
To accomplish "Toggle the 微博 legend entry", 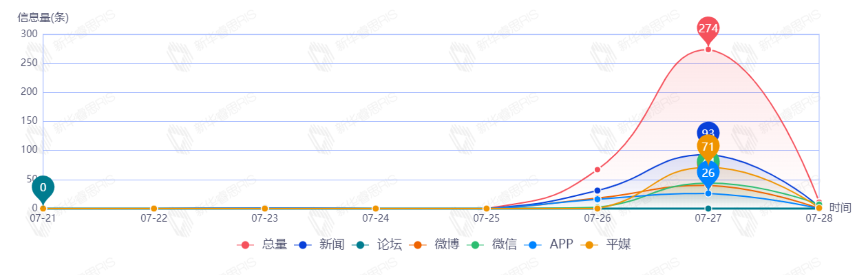I will pyautogui.click(x=435, y=244).
